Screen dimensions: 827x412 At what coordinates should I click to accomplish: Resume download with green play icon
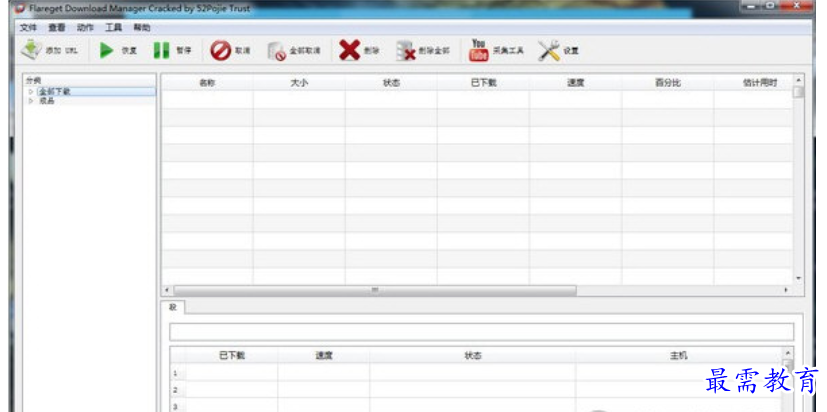pyautogui.click(x=107, y=51)
